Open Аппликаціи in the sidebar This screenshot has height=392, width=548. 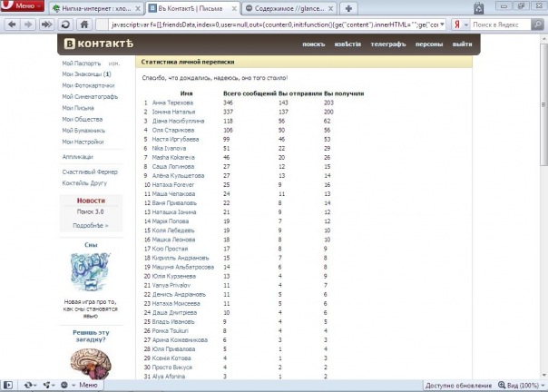(x=77, y=157)
